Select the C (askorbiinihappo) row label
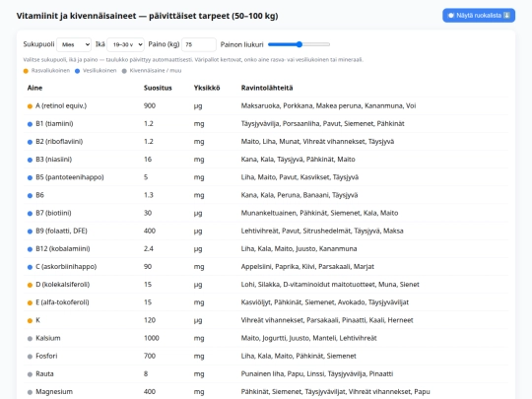 coord(66,267)
